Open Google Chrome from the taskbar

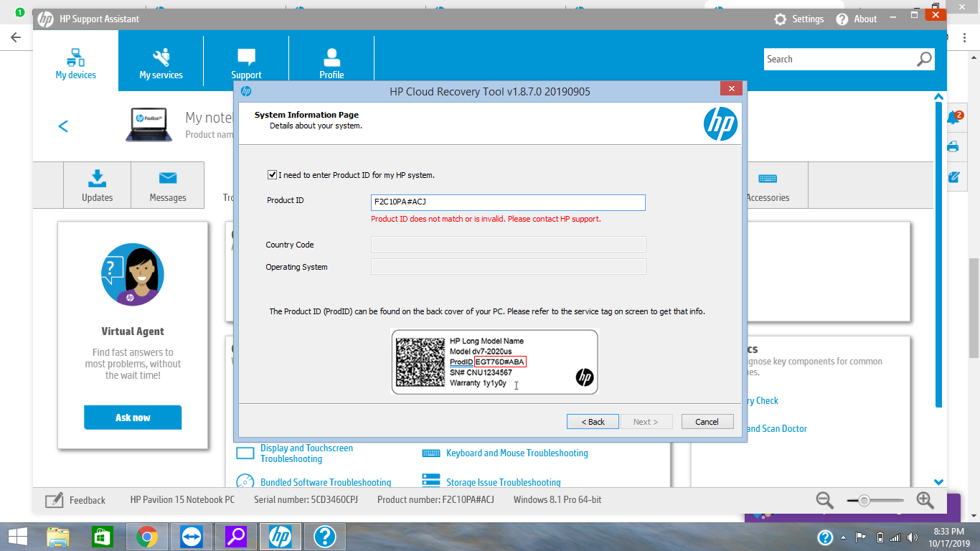[147, 537]
